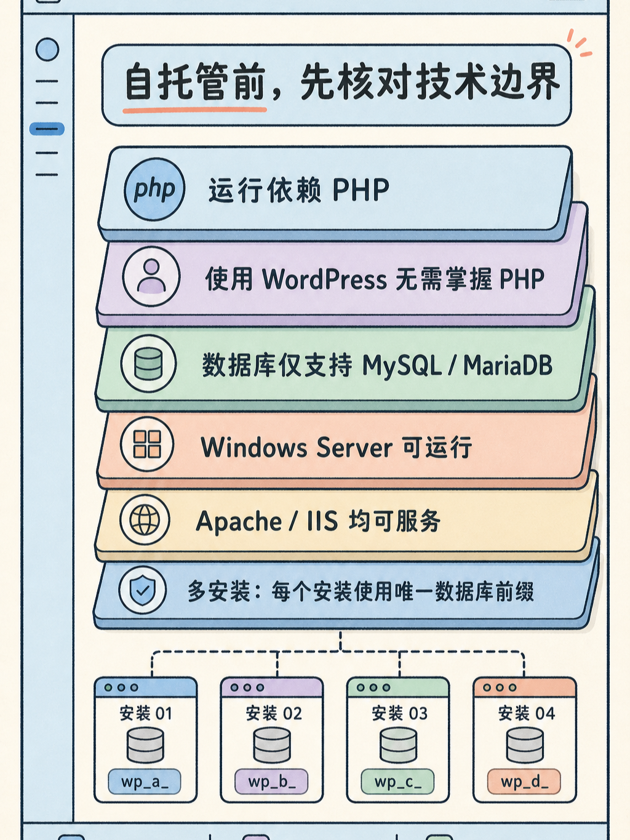
Task: Click the database icon in 安装 04 window
Action: click(525, 745)
